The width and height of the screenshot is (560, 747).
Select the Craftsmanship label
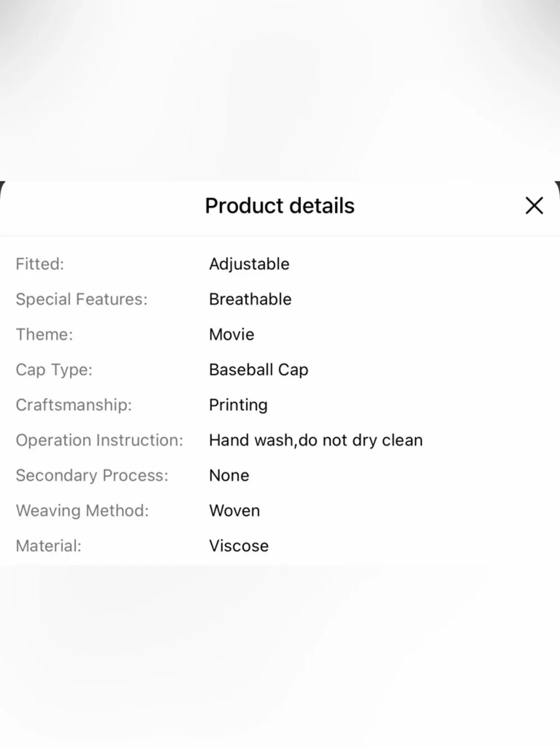tap(73, 405)
